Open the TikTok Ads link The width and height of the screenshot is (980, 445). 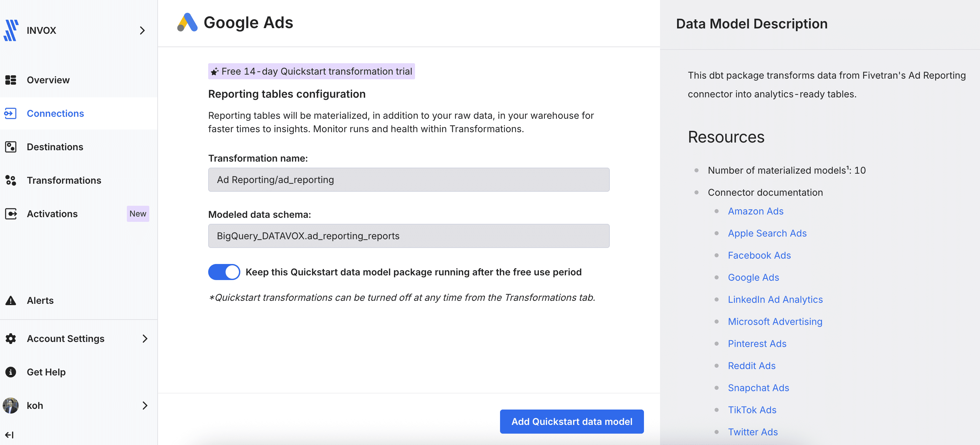click(x=752, y=410)
